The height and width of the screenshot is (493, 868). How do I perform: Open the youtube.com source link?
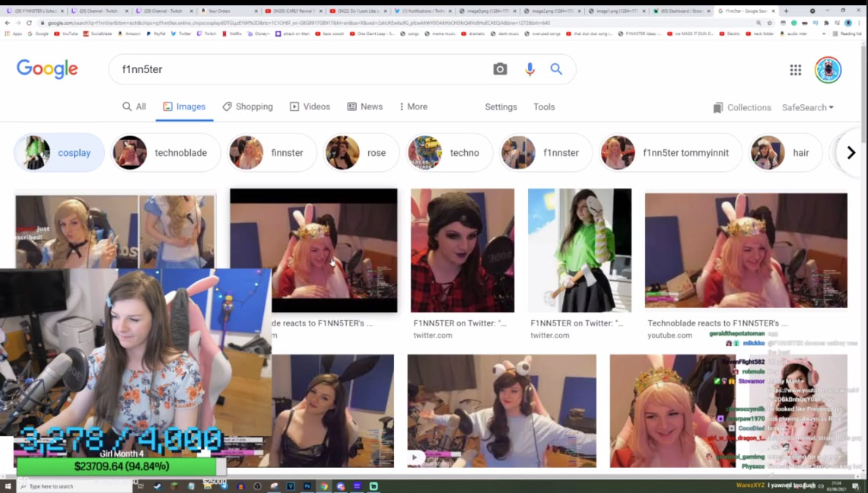(x=669, y=336)
